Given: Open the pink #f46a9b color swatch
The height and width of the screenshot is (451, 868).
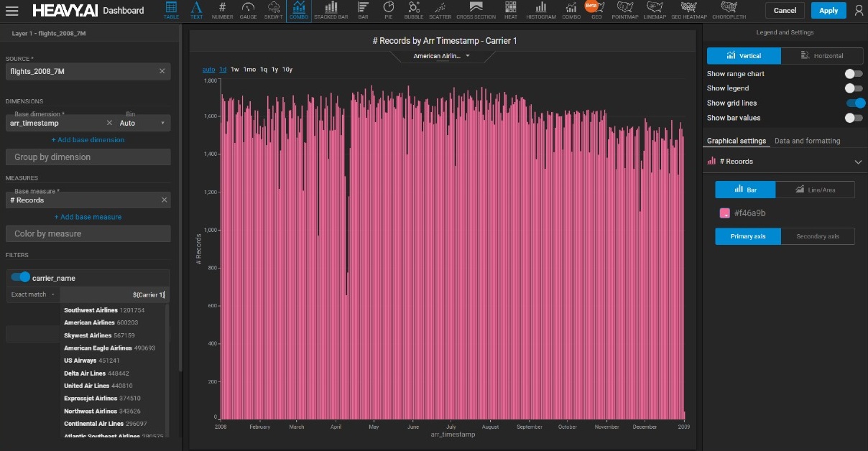Looking at the screenshot, I should (725, 213).
